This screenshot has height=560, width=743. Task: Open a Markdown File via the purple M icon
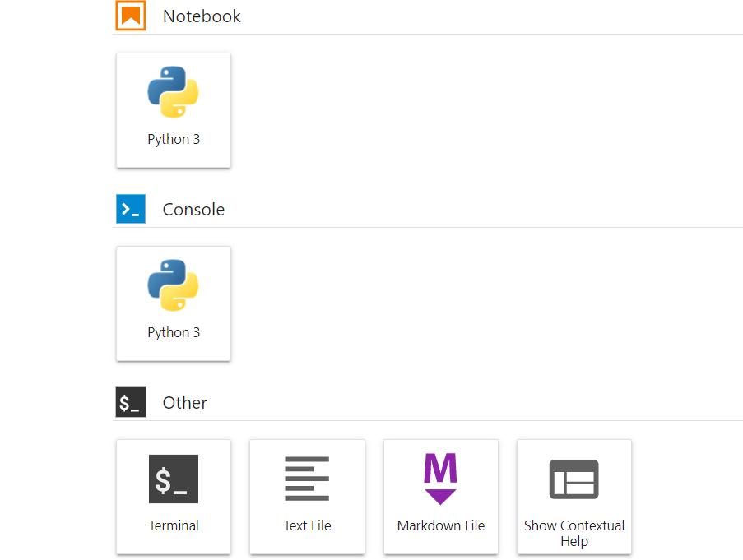tap(440, 479)
